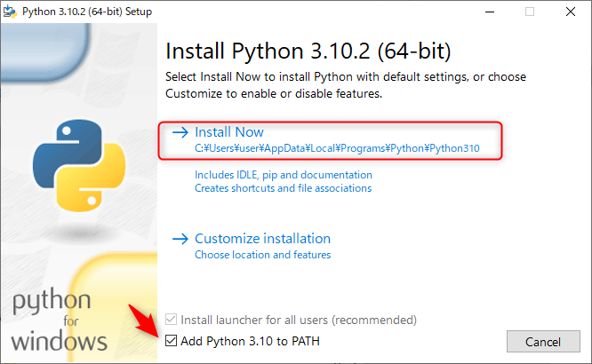Viewport: 592px width, 364px height.
Task: Click 'Includes IDLE, pip and documentation' text
Action: point(284,175)
